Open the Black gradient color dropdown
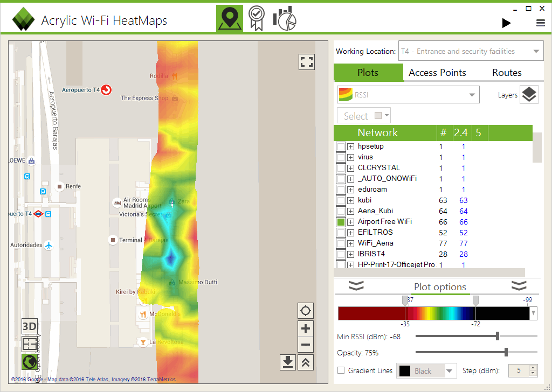The image size is (552, 392). click(426, 371)
